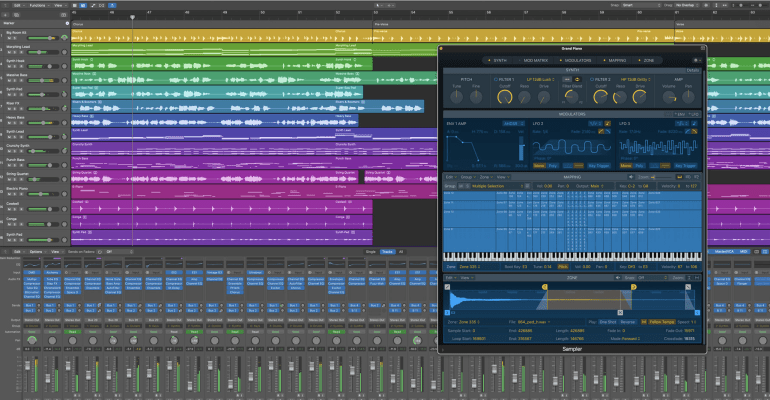
Task: Open Filter 1 type dropdown LP 12dB Lush
Action: [x=540, y=79]
